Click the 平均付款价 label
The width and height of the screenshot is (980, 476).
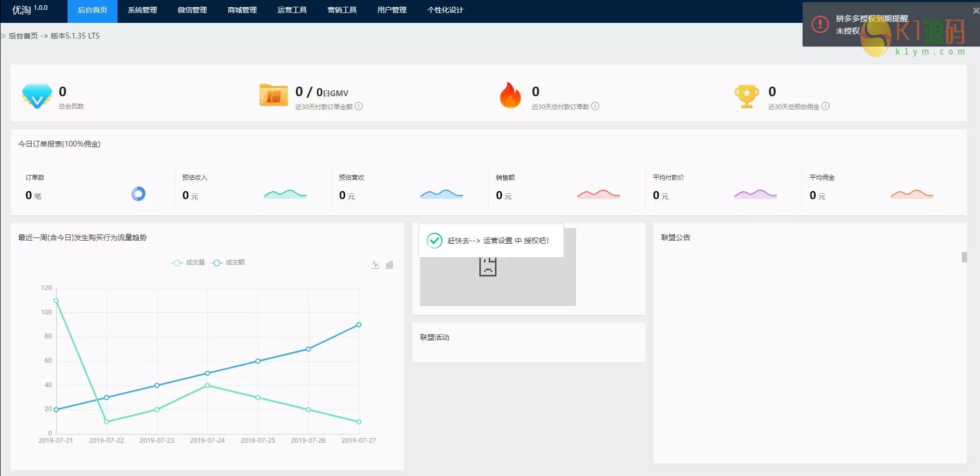click(669, 177)
